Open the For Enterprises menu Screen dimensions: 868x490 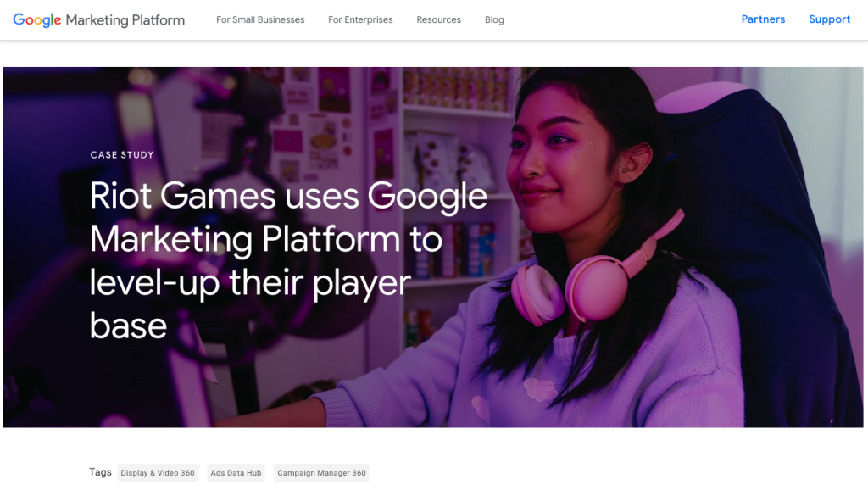pyautogui.click(x=360, y=20)
